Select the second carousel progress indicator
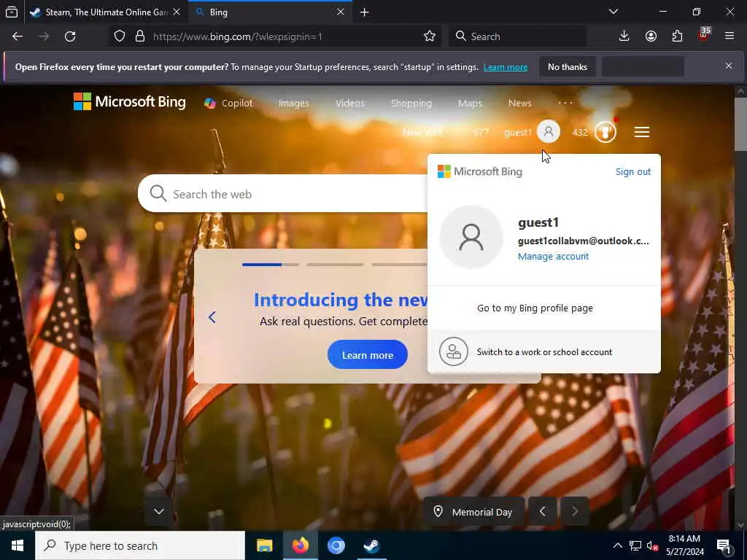The image size is (747, 560). click(335, 264)
